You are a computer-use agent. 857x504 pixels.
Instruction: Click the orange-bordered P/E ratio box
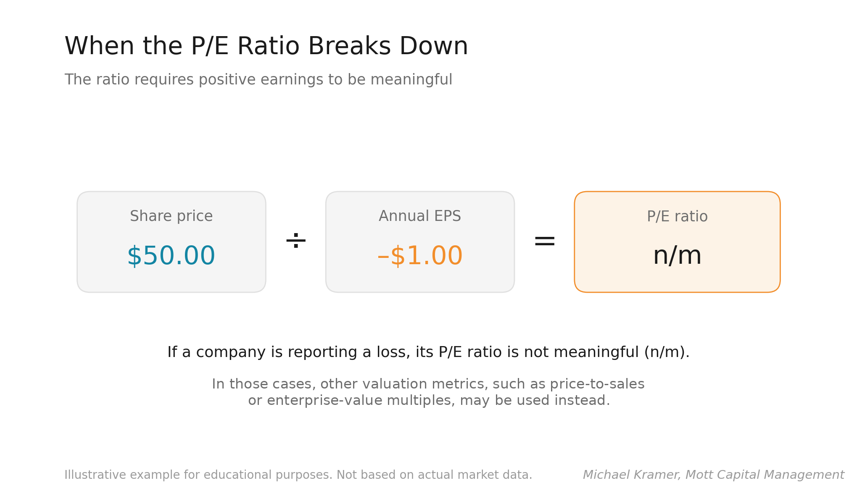coord(677,242)
